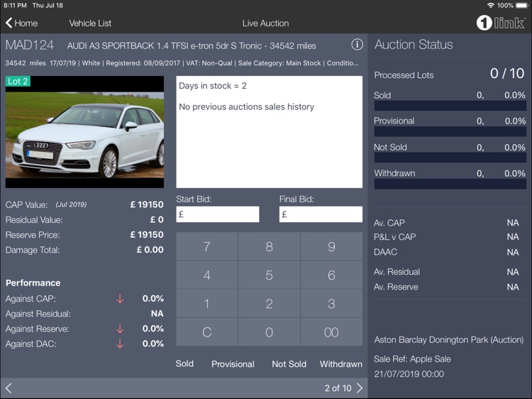Viewport: 532px width, 399px height.
Task: Go to previous lot arrow
Action: (x=9, y=388)
